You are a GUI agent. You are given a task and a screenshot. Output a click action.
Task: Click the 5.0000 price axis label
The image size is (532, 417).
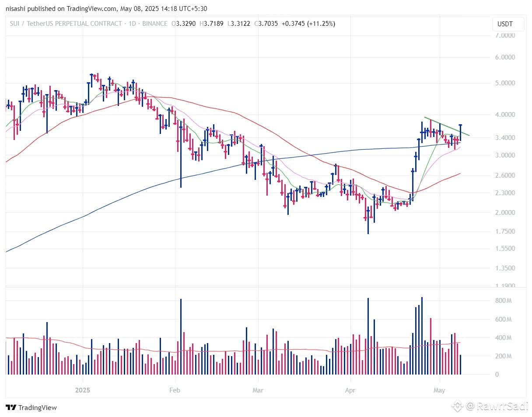[504, 83]
